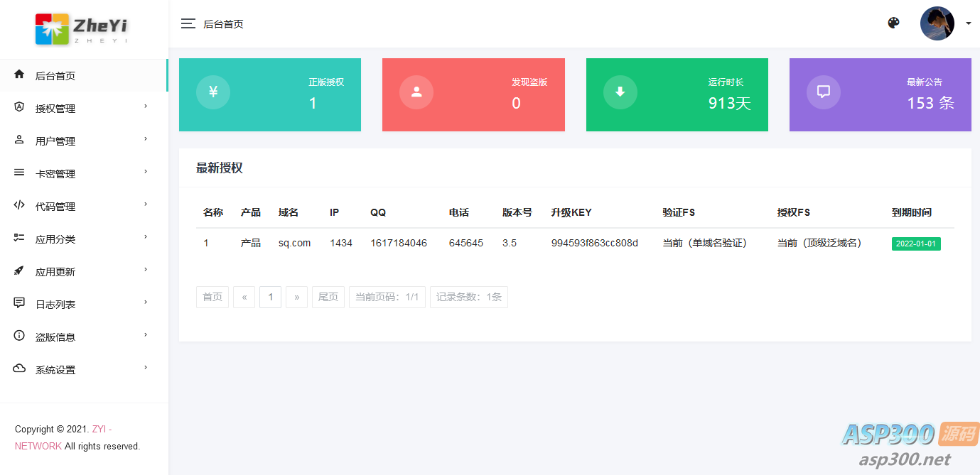The height and width of the screenshot is (475, 980).
Task: Select 后台首页 in the sidebar
Action: [84, 75]
